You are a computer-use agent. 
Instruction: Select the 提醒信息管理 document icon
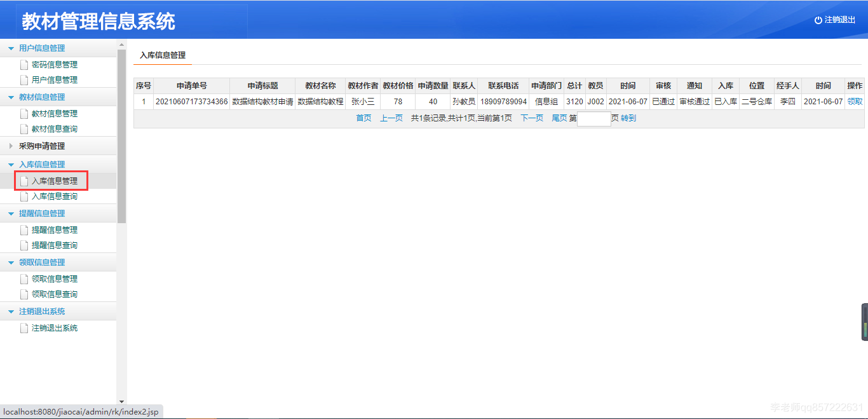(x=24, y=230)
